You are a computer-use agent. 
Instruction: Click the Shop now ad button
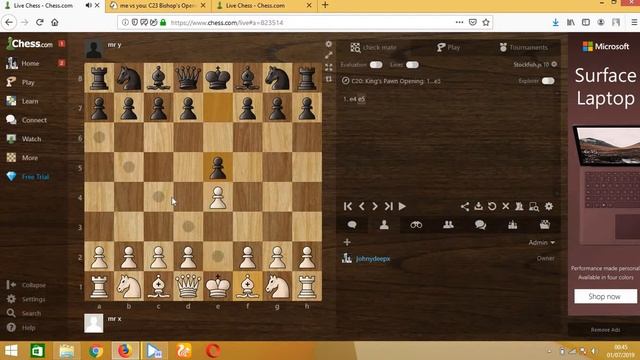tap(606, 296)
